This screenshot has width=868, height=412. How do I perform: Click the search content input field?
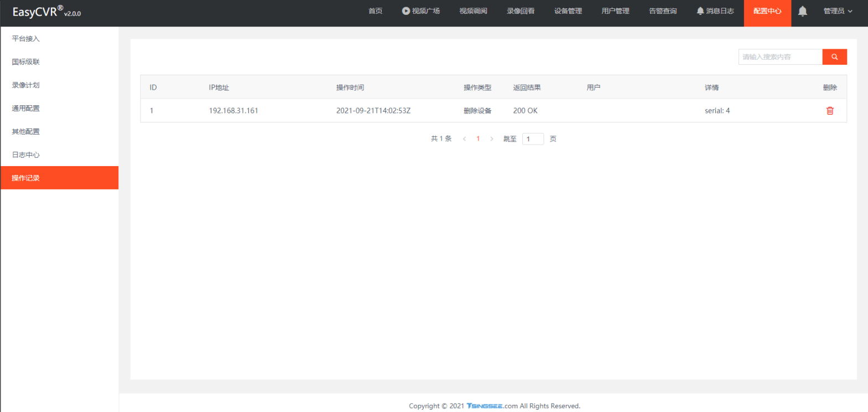(x=780, y=57)
